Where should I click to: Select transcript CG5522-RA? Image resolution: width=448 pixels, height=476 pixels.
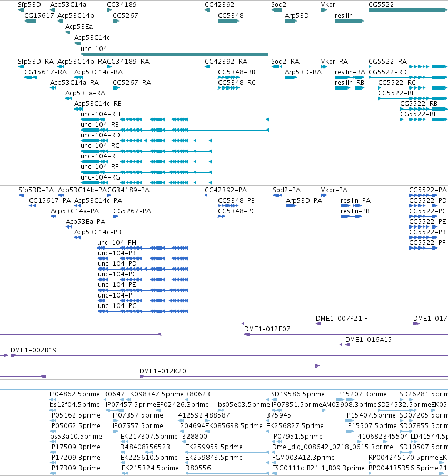[408, 67]
